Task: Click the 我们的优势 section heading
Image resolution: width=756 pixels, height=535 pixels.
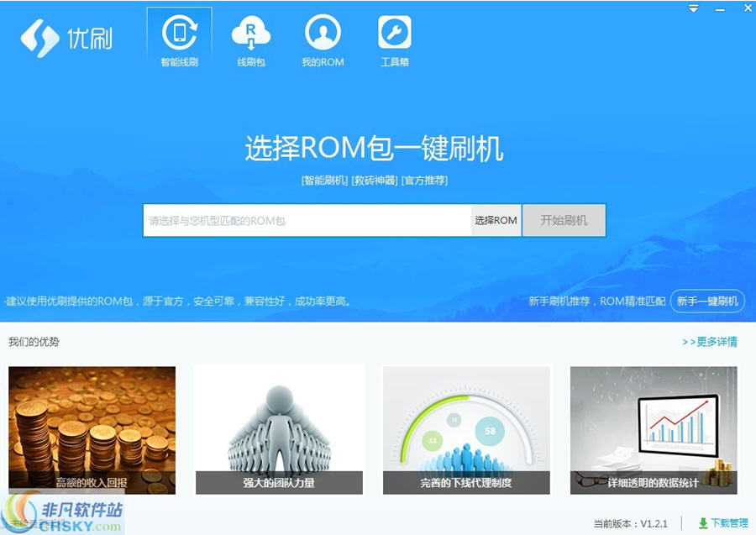Action: pos(34,342)
